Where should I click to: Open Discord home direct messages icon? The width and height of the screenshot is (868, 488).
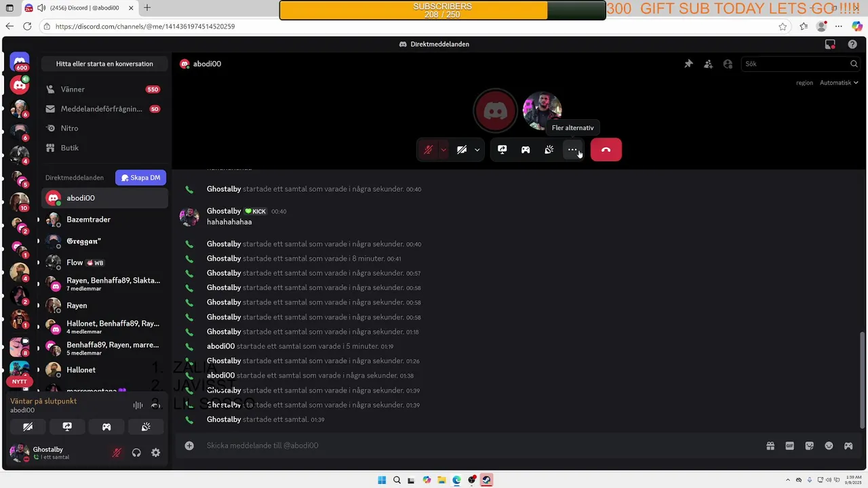[x=20, y=63]
